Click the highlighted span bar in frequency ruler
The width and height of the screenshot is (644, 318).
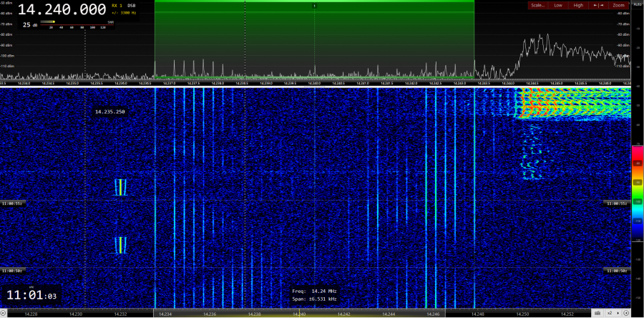click(x=299, y=313)
